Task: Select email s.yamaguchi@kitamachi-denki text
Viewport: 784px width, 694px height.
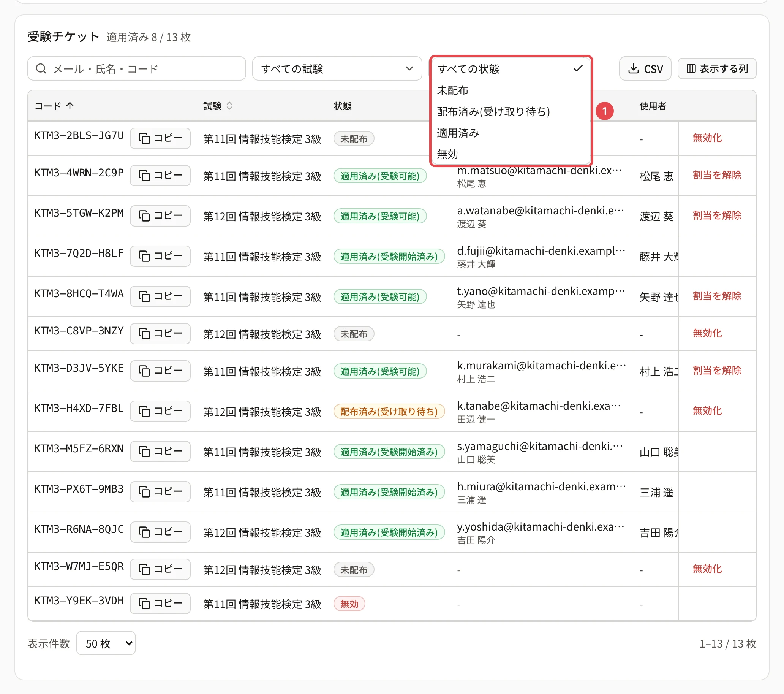Action: (540, 447)
